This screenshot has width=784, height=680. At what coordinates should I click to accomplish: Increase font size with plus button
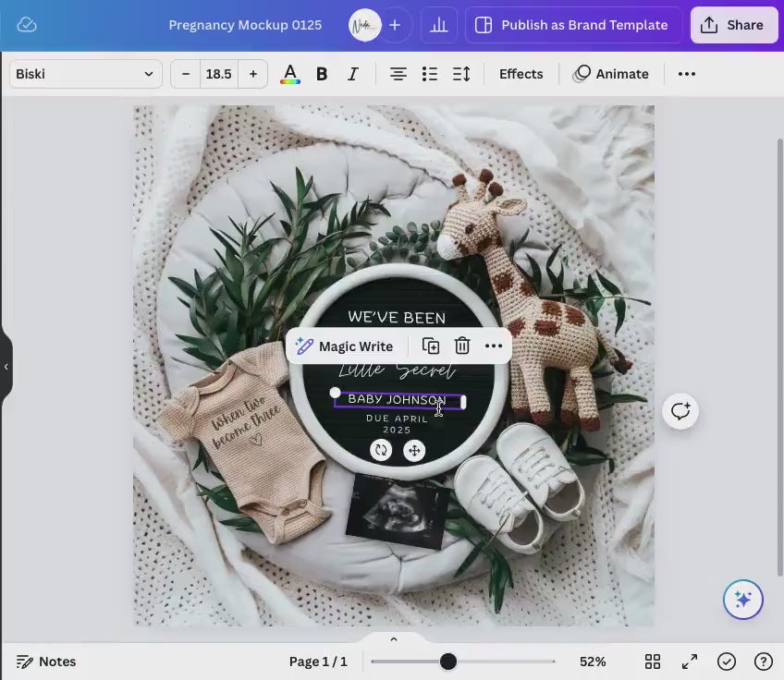[252, 74]
